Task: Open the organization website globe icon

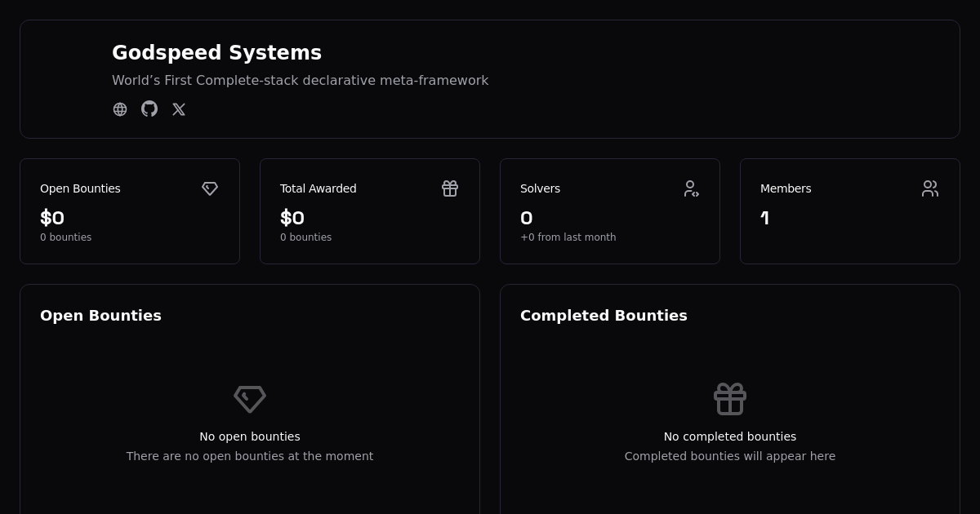Action: tap(120, 109)
